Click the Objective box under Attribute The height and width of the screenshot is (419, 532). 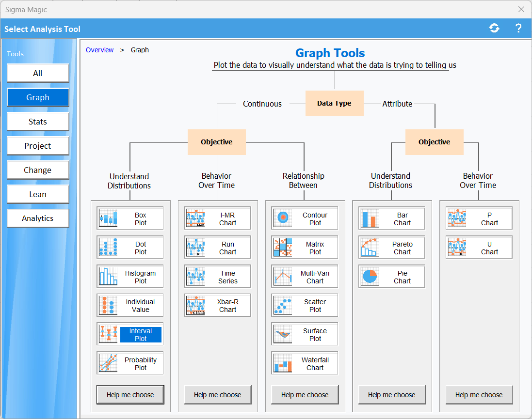[435, 142]
